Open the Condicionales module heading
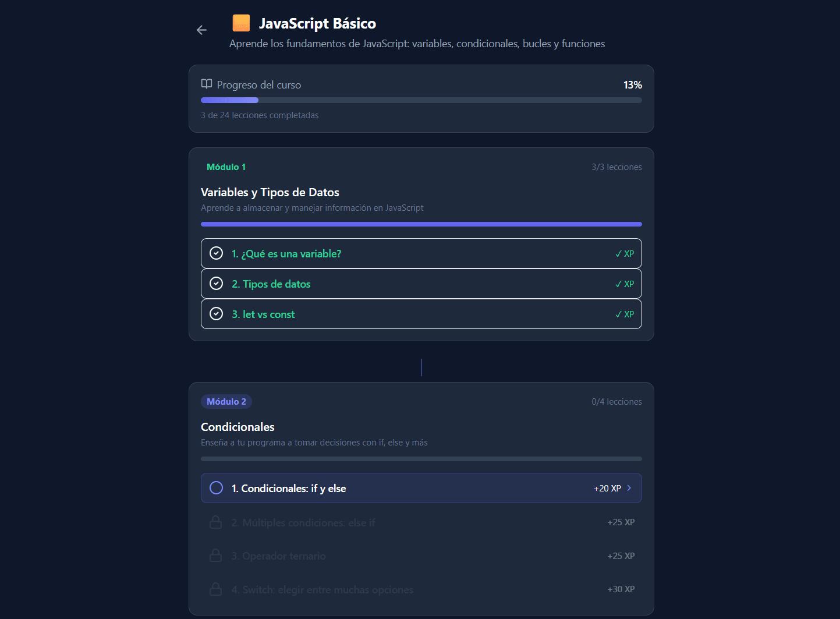Image resolution: width=840 pixels, height=619 pixels. pyautogui.click(x=238, y=427)
